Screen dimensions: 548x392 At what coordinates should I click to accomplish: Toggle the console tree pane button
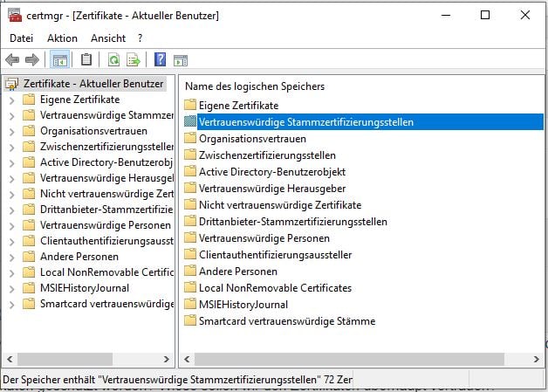coord(60,60)
